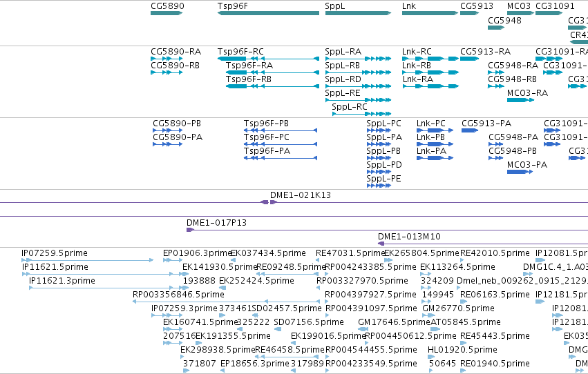Click the EK298938.5prime EST label
This screenshot has height=374, width=588.
click(x=218, y=350)
